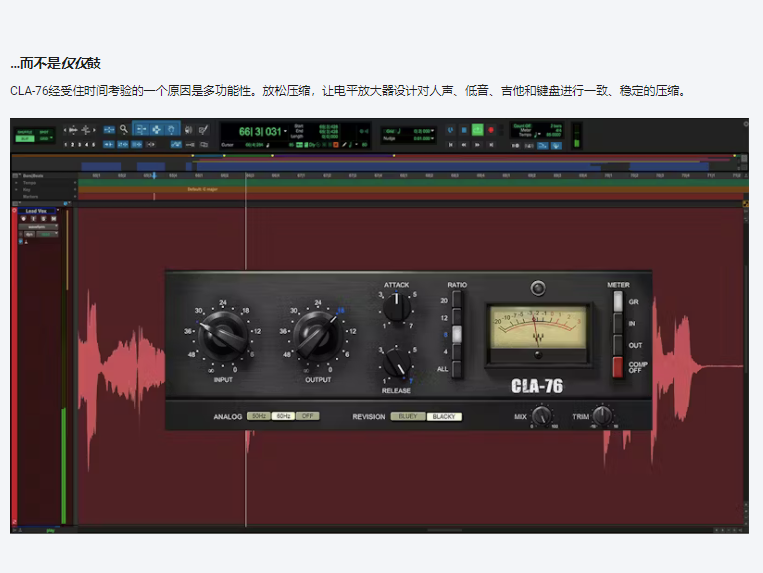Click the Zoom Toggle icon
This screenshot has width=763, height=573.
[x=109, y=129]
